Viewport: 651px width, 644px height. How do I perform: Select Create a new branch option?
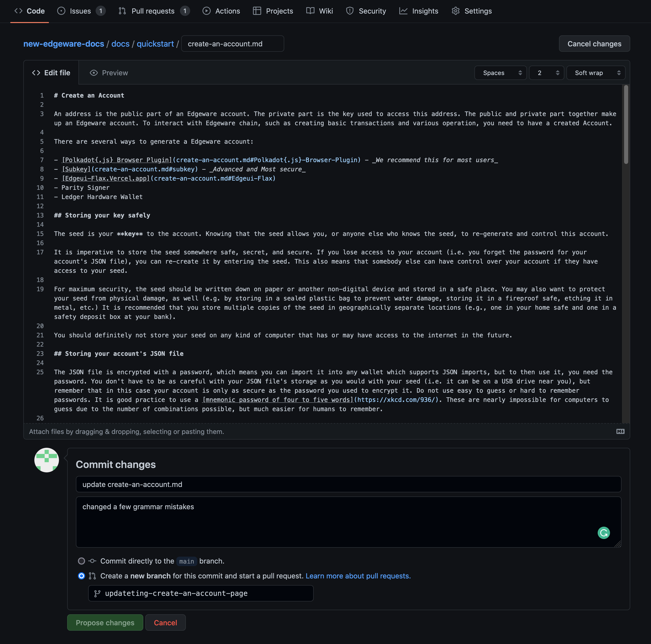pyautogui.click(x=82, y=576)
